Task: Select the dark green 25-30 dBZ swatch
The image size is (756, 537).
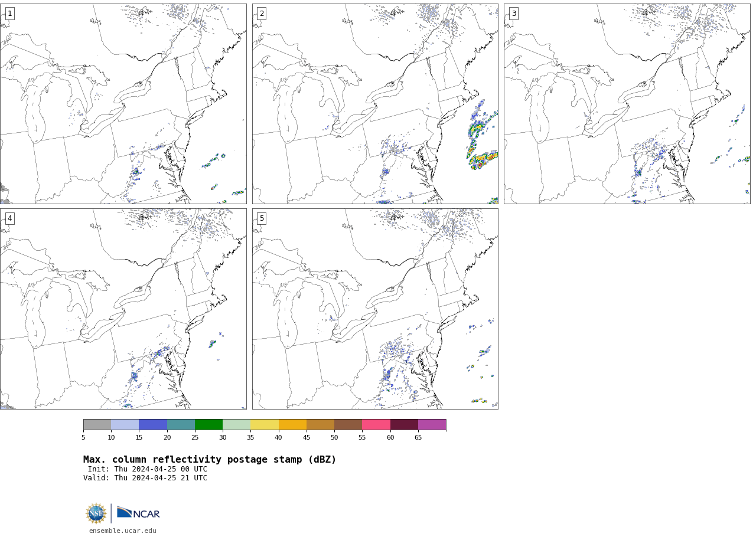Action: coord(208,425)
